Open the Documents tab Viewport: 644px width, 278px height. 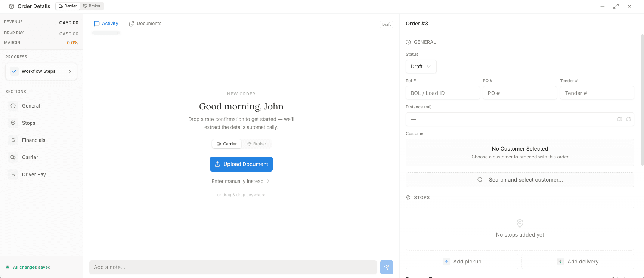tap(145, 24)
